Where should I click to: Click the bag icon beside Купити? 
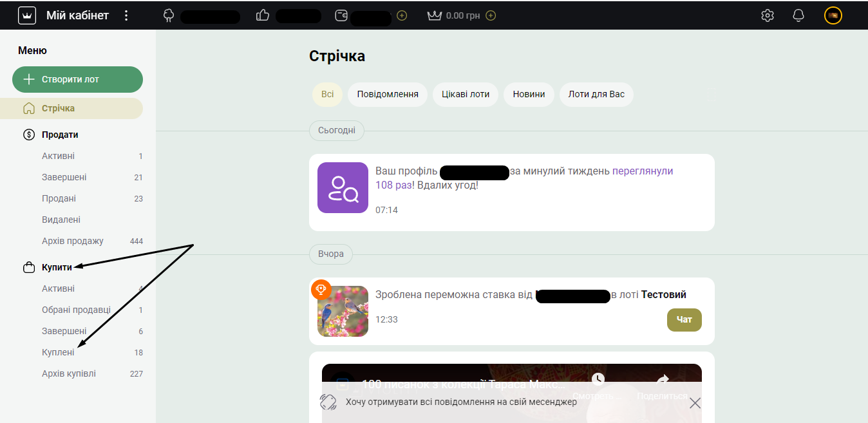coord(28,267)
